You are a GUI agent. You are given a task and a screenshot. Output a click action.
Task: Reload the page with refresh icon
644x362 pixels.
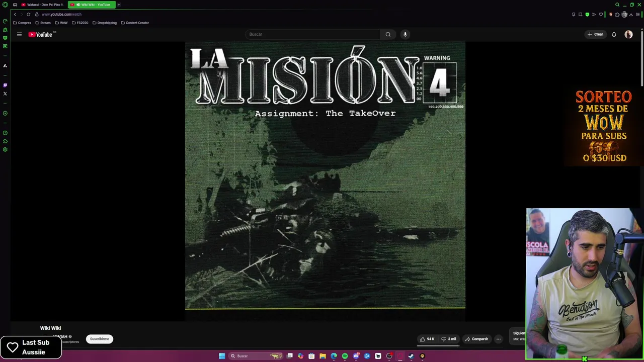coord(28,14)
